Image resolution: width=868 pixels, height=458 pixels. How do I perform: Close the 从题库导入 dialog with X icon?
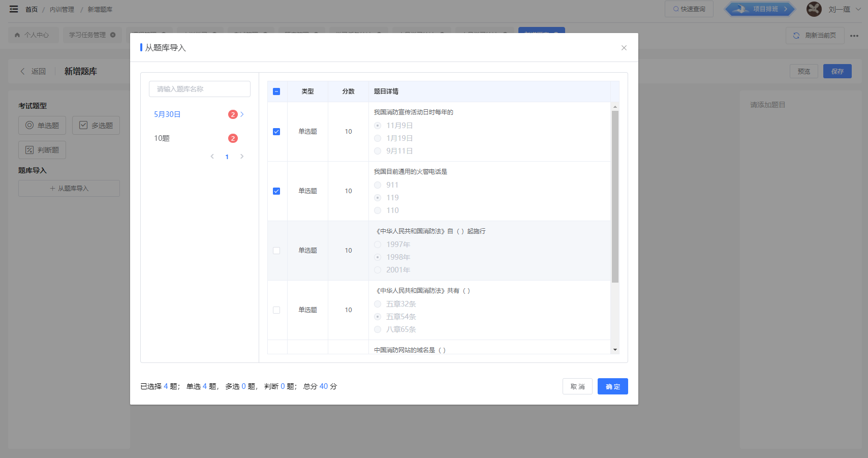(624, 48)
